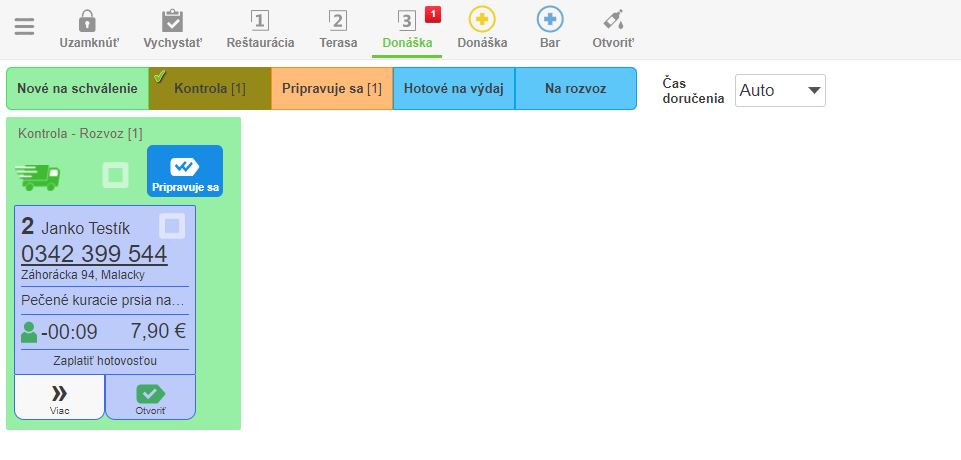Switch to Nové na schválenie tab
This screenshot has height=460, width=961.
tap(77, 89)
